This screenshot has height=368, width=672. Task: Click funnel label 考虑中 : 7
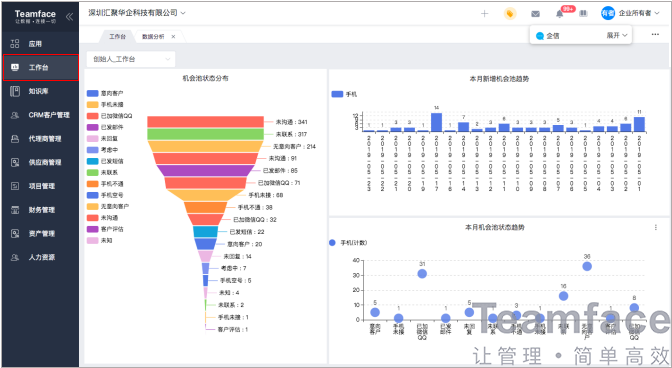pyautogui.click(x=234, y=268)
